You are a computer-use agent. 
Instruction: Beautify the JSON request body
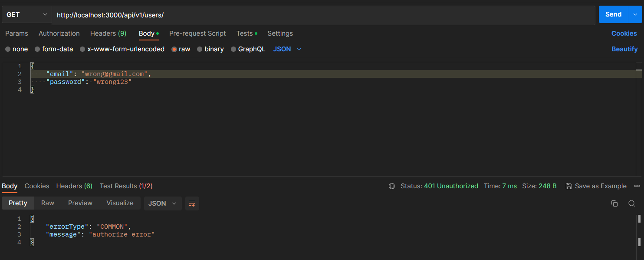pyautogui.click(x=624, y=49)
